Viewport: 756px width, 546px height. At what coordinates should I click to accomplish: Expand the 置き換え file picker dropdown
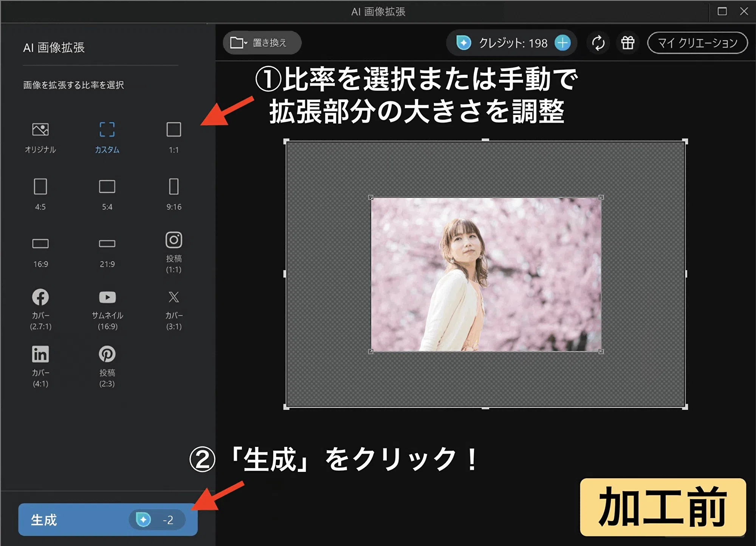click(245, 43)
